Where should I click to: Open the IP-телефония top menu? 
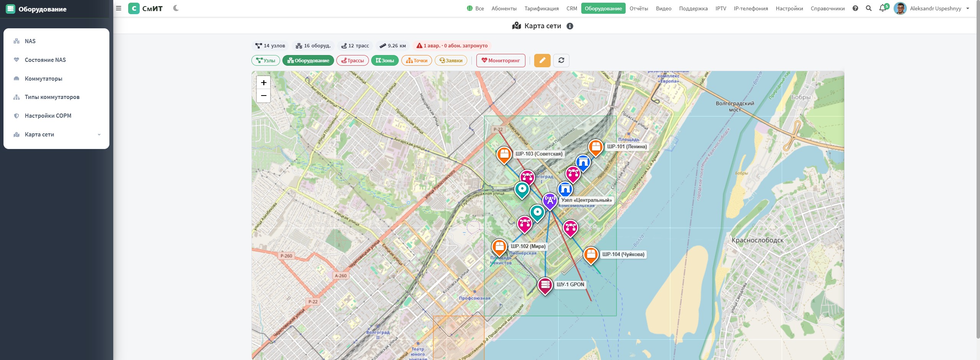(750, 8)
